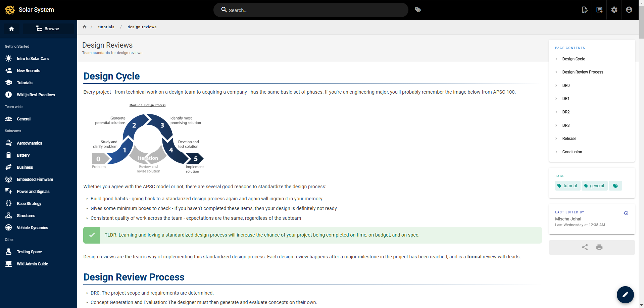Expand Design Review Process contents entry
The height and width of the screenshot is (308, 644).
[x=582, y=72]
